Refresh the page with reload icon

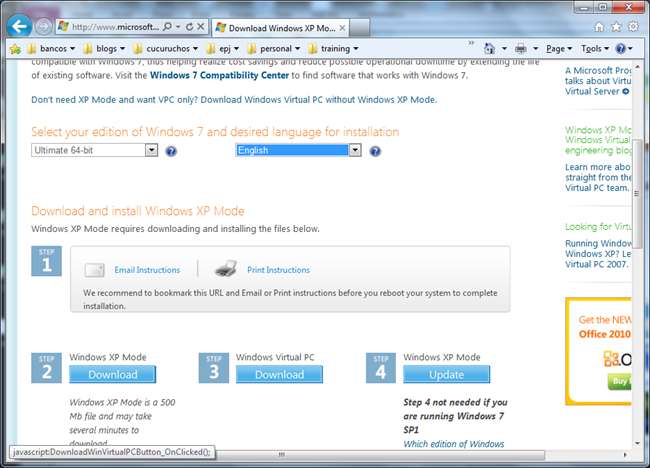click(189, 27)
